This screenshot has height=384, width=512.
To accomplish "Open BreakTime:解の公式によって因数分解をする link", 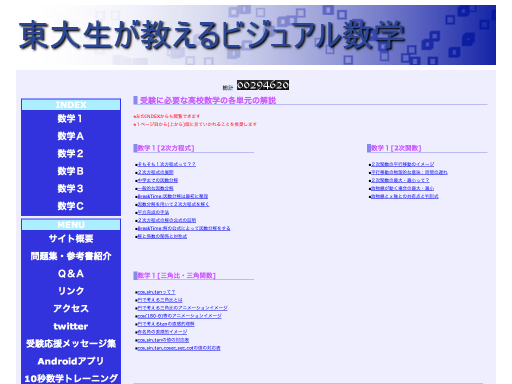I will 184,228.
